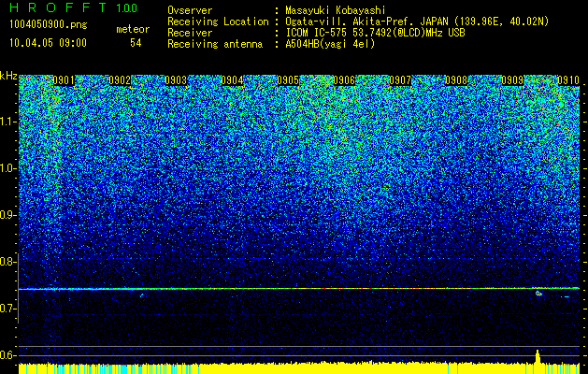Image resolution: width=588 pixels, height=374 pixels.
Task: Select the filename 1004050900.png
Action: (49, 24)
